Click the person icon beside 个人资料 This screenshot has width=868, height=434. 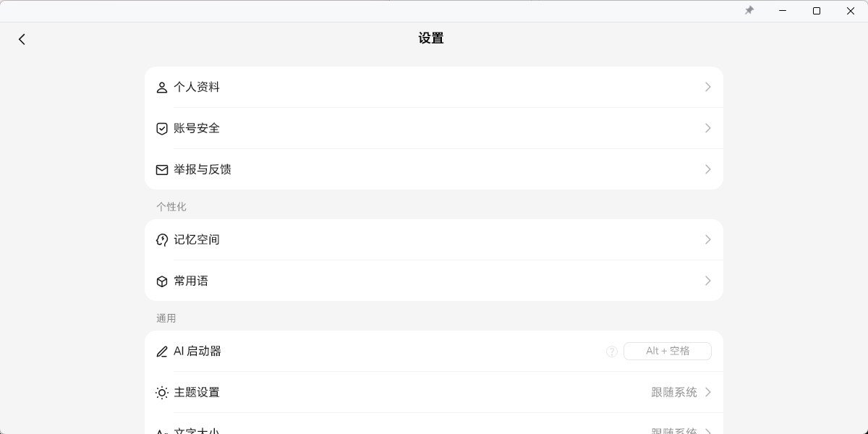(x=162, y=87)
